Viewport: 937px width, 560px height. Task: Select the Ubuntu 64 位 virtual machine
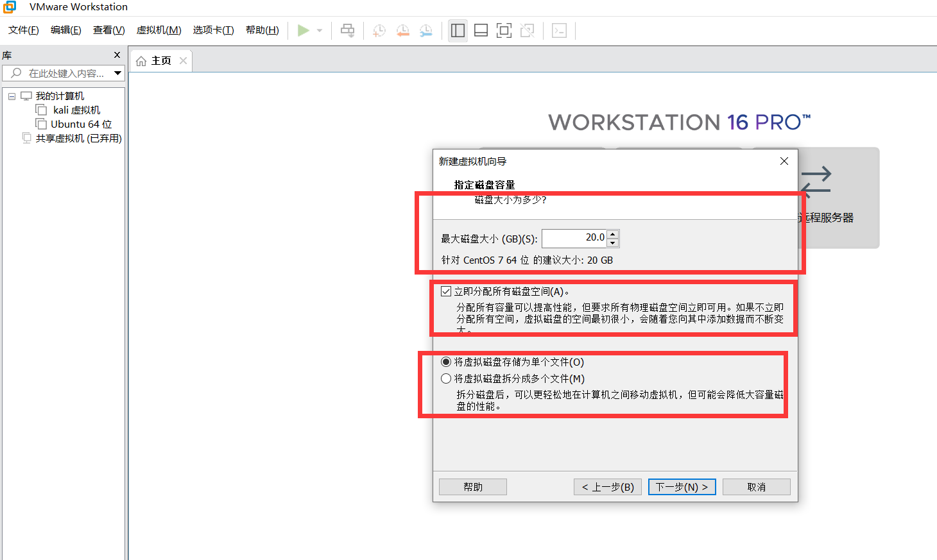coord(81,124)
